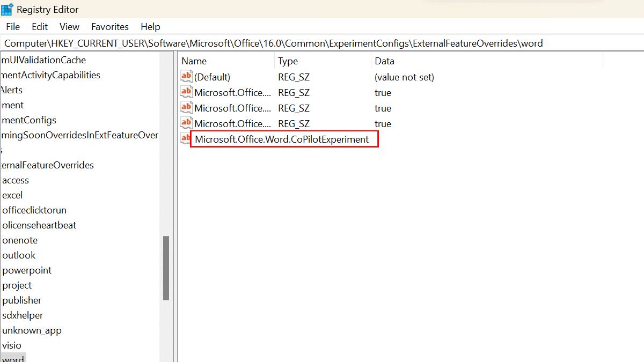Open the Edit menu
Image resolution: width=644 pixels, height=362 pixels.
[x=39, y=26]
